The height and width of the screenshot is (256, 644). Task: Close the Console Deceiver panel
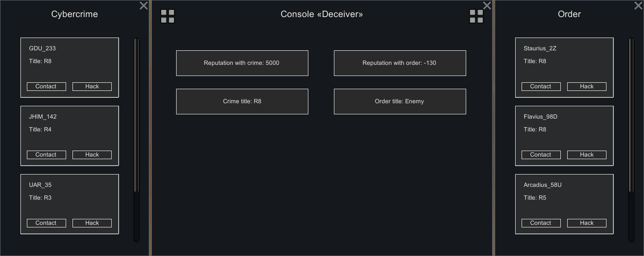click(x=487, y=6)
